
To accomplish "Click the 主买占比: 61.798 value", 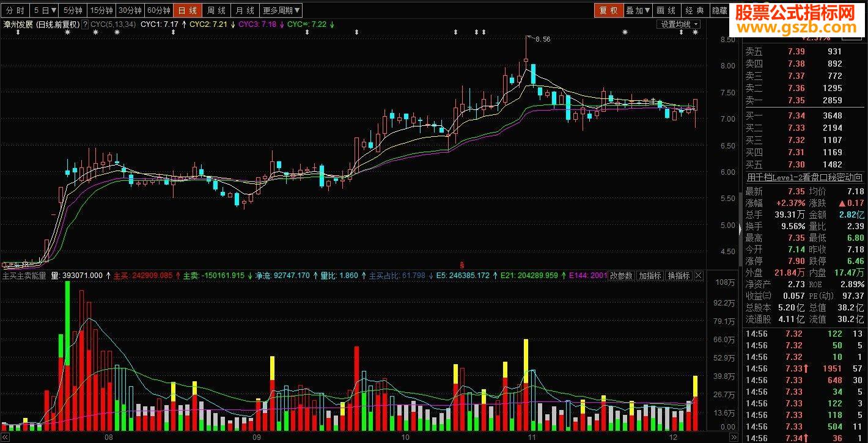I will tap(397, 276).
